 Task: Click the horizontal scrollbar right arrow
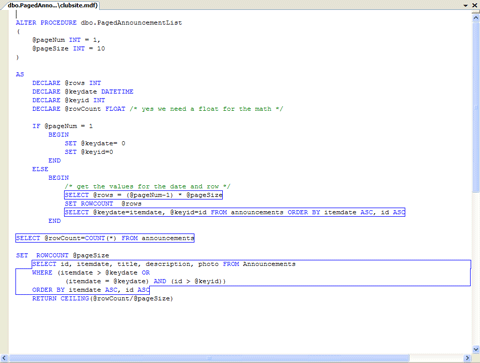click(x=467, y=358)
